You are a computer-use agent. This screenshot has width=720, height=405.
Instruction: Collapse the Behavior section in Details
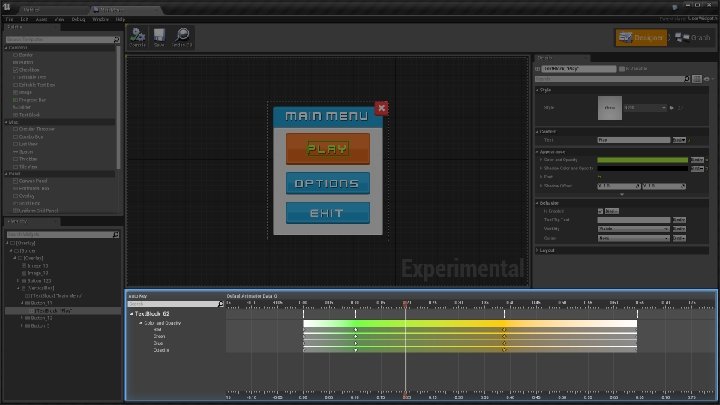click(x=537, y=203)
